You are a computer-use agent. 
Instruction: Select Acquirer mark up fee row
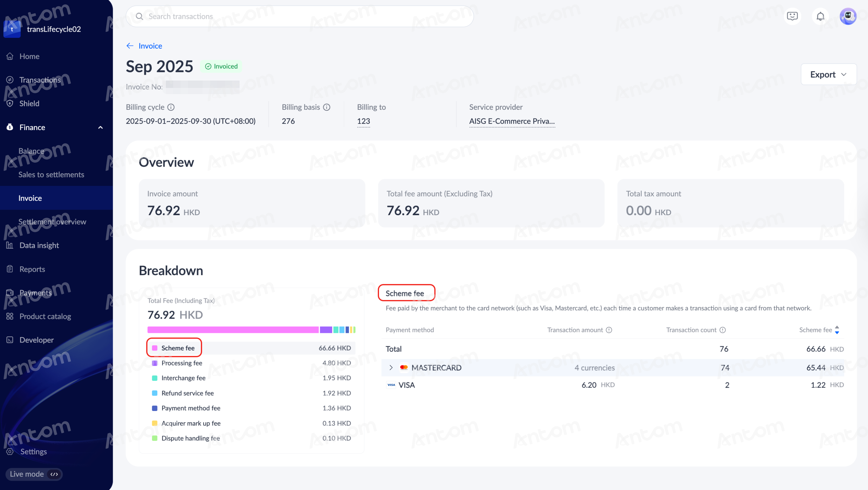251,423
